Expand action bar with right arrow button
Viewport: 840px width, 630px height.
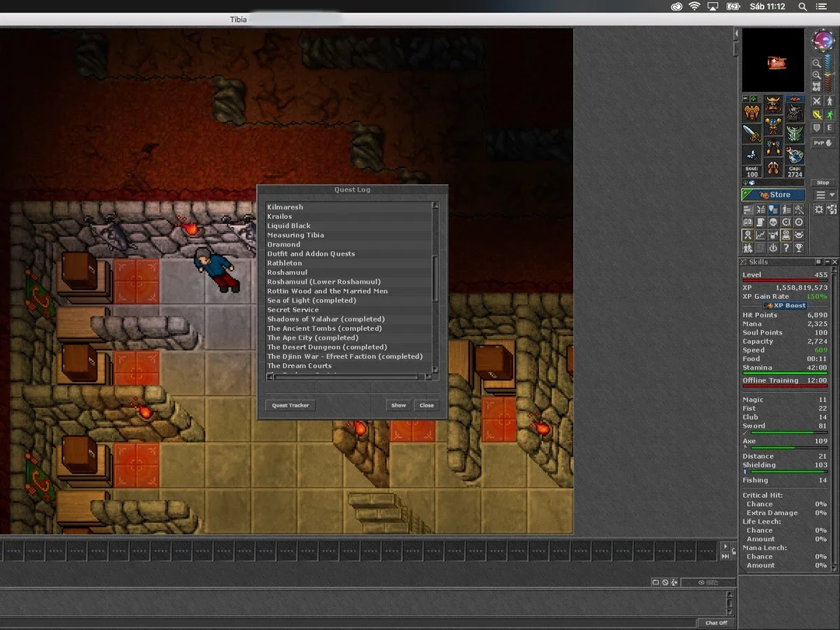725,546
